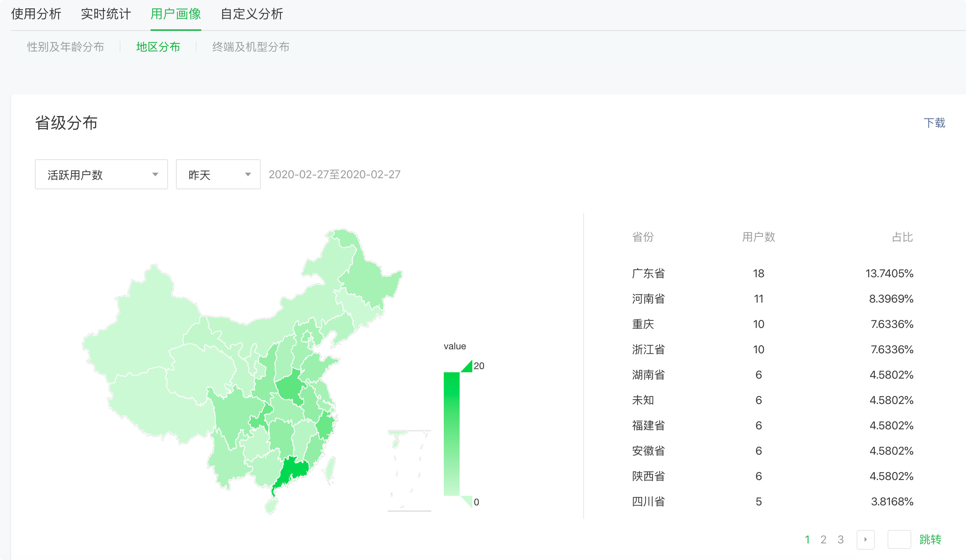Click the South China Sea inset map
This screenshot has height=560, width=966.
tap(409, 470)
